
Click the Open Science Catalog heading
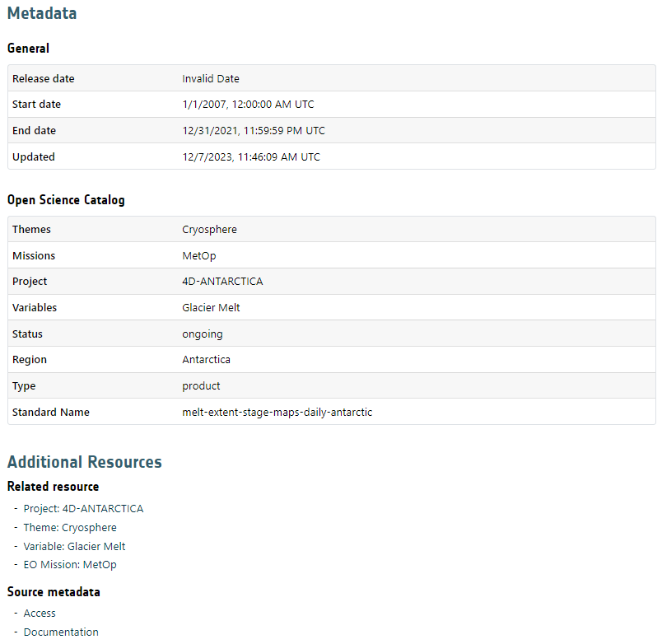[x=66, y=200]
